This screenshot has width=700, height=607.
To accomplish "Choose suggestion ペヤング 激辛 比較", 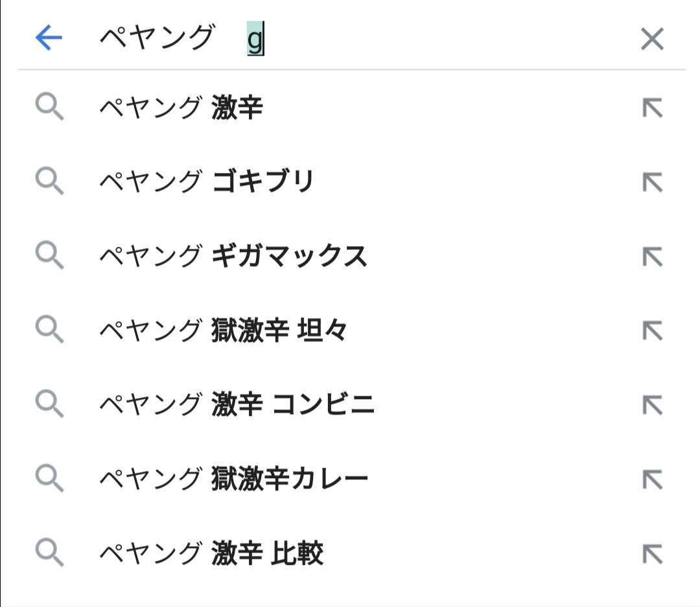I will click(x=211, y=554).
